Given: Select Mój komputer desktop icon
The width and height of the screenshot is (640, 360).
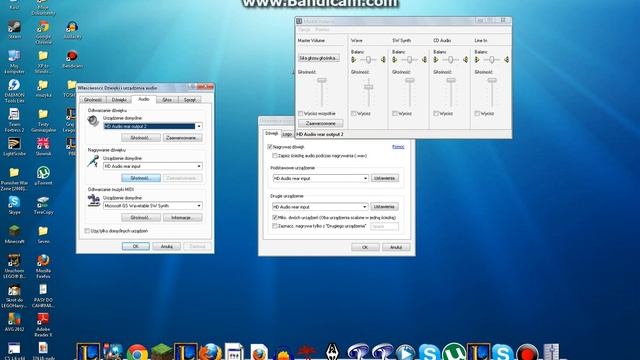Looking at the screenshot, I should 14,61.
